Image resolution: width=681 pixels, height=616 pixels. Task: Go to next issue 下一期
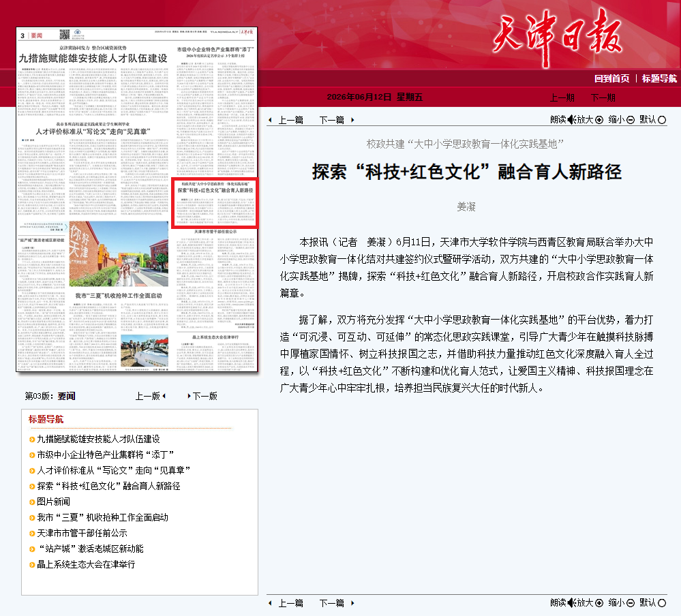click(603, 97)
